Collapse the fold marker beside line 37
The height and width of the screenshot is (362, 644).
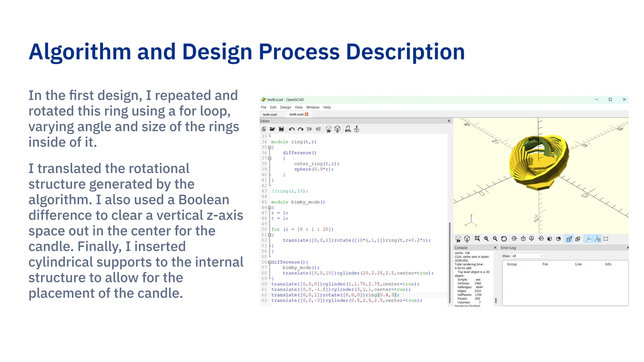click(x=270, y=158)
